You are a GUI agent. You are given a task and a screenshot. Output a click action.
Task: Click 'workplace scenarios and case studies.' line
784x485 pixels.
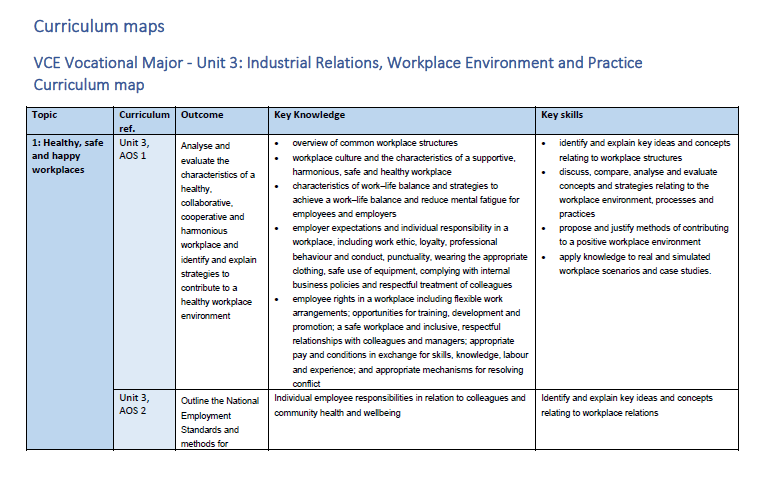tap(635, 271)
